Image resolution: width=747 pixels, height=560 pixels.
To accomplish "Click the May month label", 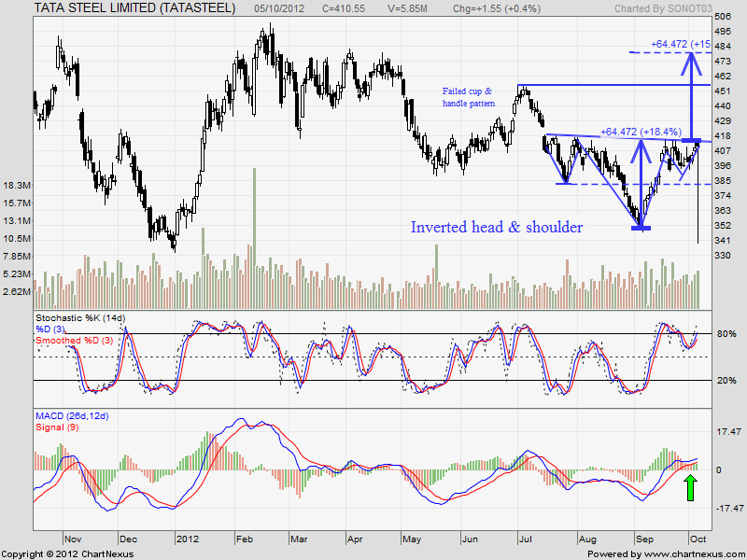I will coord(412,539).
